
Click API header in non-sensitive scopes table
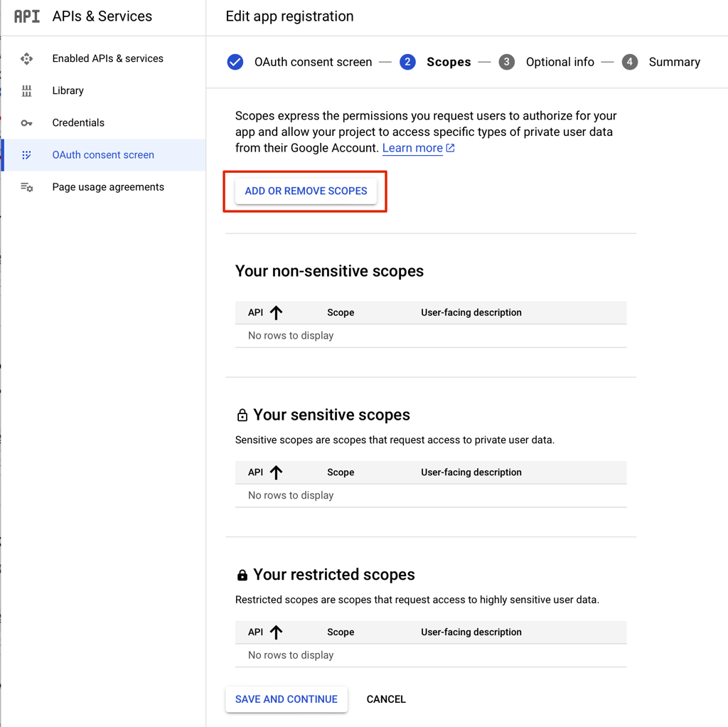coord(255,312)
